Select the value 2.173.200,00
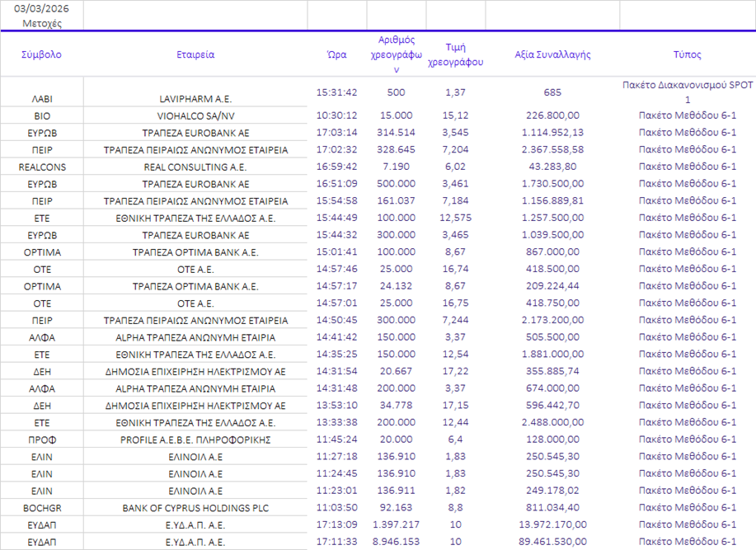The width and height of the screenshot is (756, 550). [x=552, y=320]
